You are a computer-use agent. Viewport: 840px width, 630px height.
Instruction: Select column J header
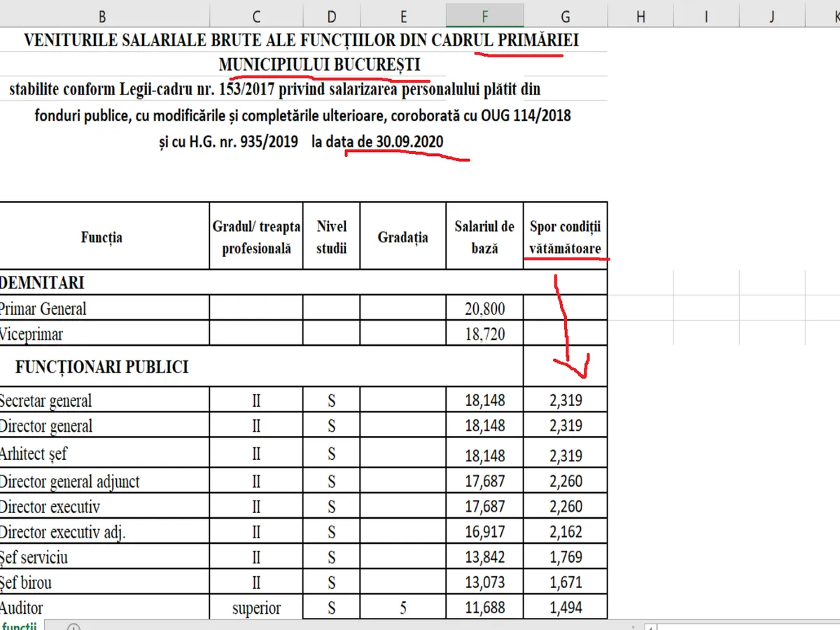[772, 15]
